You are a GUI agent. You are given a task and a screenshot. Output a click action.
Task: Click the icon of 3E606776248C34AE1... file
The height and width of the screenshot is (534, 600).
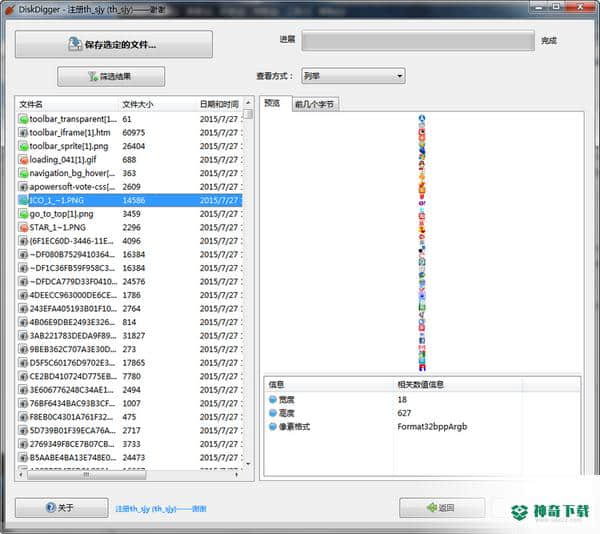coord(23,390)
